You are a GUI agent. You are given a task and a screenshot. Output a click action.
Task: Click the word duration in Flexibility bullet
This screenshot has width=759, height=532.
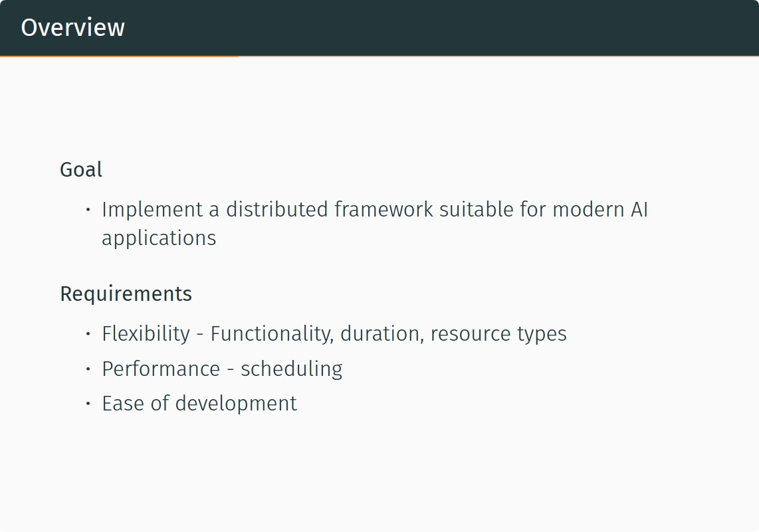tap(381, 333)
